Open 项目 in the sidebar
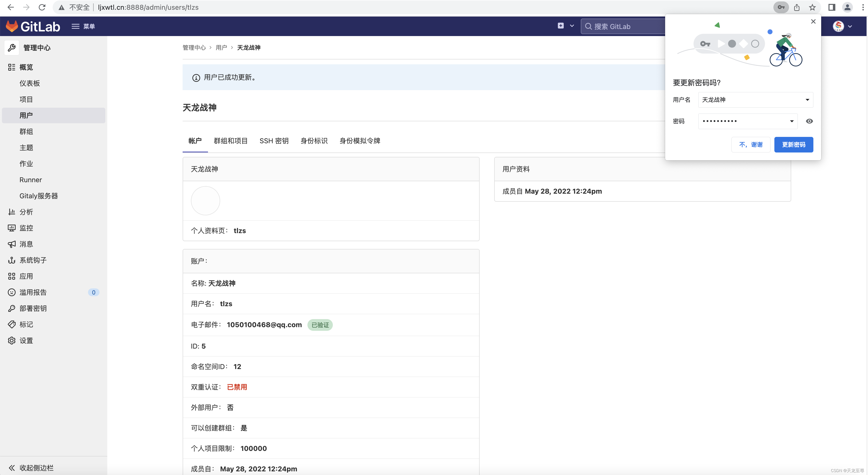The width and height of the screenshot is (868, 475). click(x=26, y=99)
